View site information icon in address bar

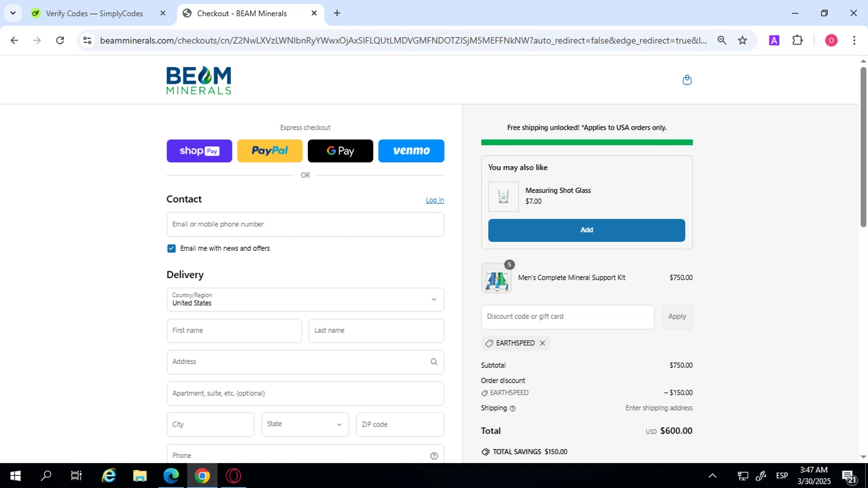click(87, 41)
